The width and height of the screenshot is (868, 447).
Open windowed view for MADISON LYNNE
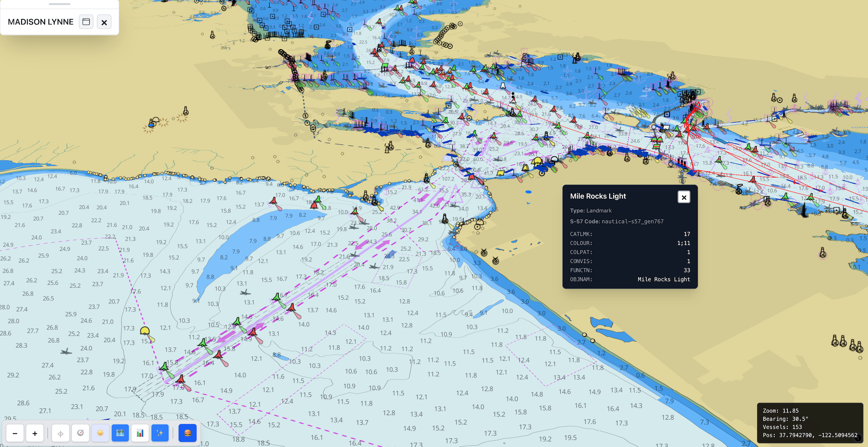tap(86, 22)
